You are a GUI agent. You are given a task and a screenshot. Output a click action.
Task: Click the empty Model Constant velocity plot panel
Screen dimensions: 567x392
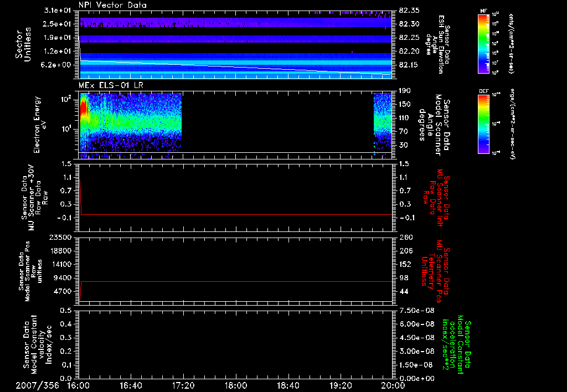click(x=235, y=344)
